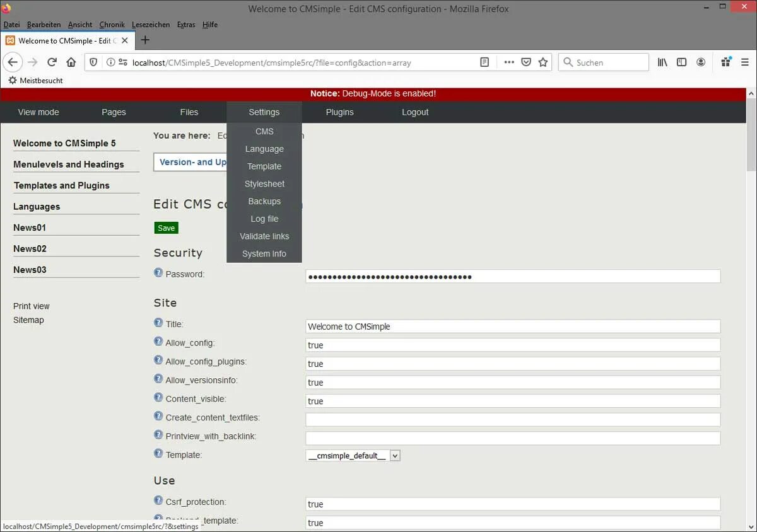Viewport: 757px width, 532px height.
Task: Open Plugins in admin navigation
Action: click(x=339, y=112)
